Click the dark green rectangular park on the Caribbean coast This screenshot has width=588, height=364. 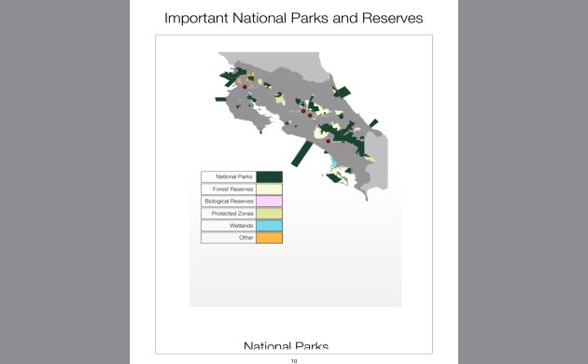click(x=342, y=91)
